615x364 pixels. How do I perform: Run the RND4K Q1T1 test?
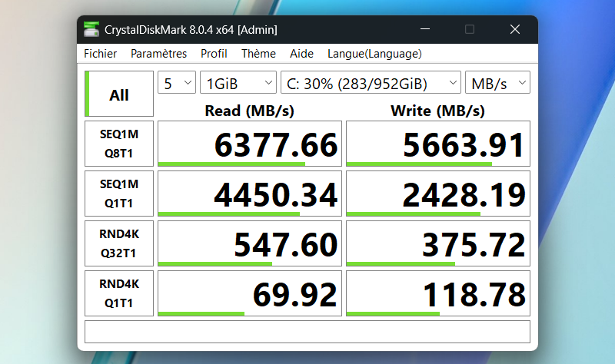pyautogui.click(x=119, y=293)
